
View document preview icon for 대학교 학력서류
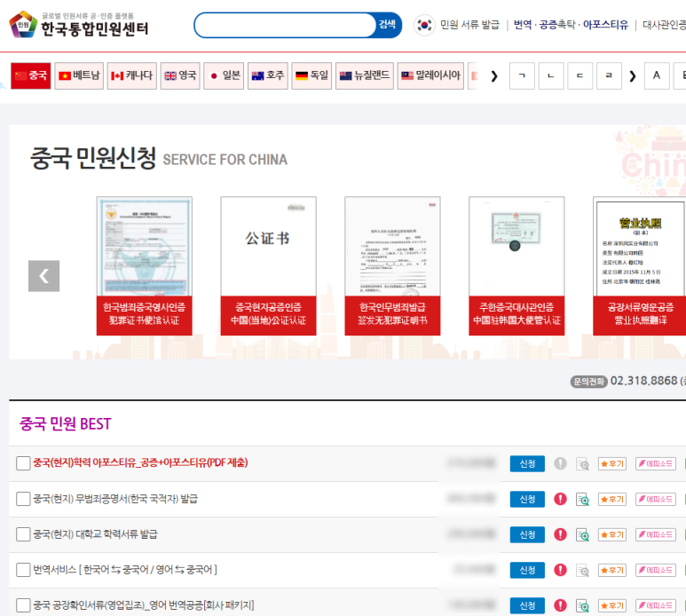[x=582, y=534]
